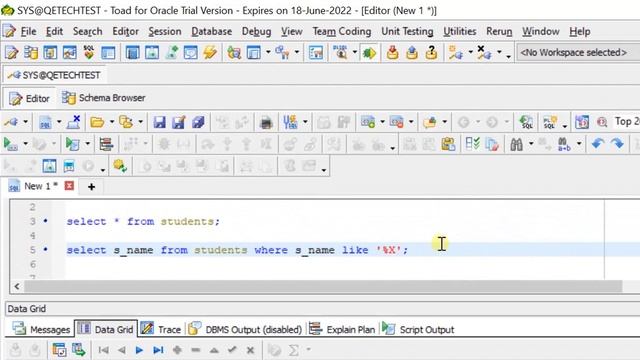This screenshot has width=640, height=360.
Task: Open the Database menu
Action: pos(211,31)
